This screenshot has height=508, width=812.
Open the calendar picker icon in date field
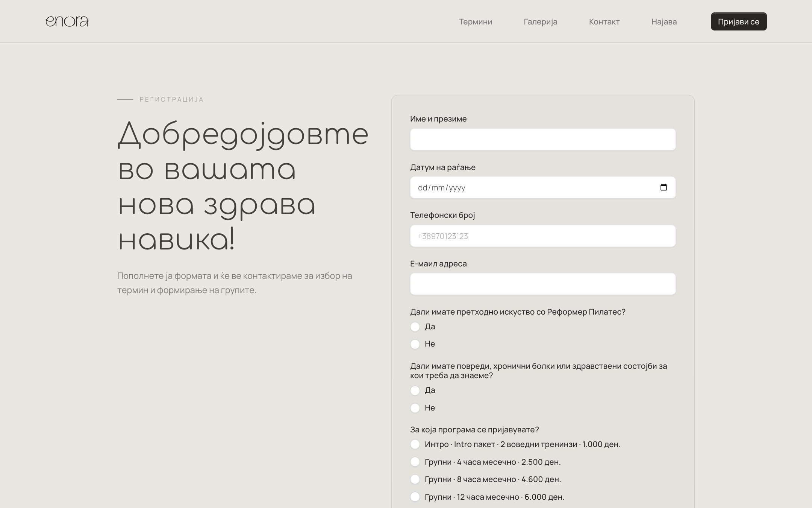click(x=664, y=187)
